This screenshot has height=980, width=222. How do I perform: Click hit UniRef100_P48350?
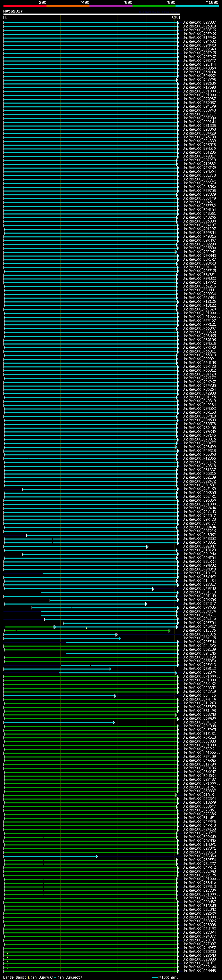[x=199, y=68]
